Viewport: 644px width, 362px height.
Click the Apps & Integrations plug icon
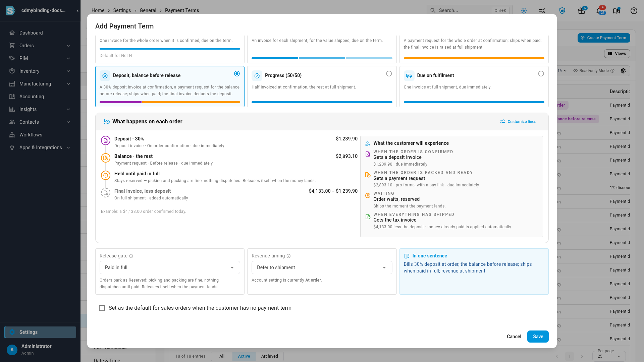12,147
